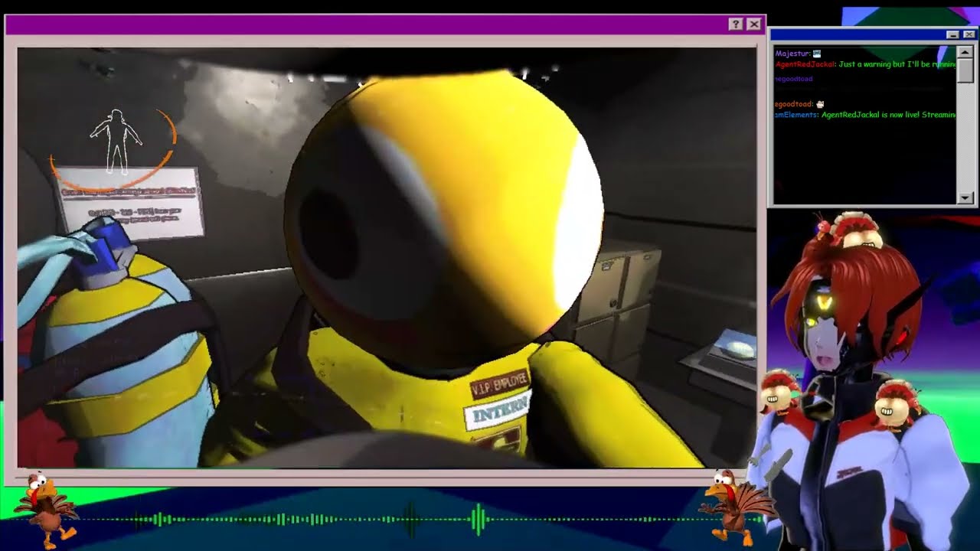The width and height of the screenshot is (980, 551).
Task: Click the INTERN badge on yellow suit
Action: 498,414
